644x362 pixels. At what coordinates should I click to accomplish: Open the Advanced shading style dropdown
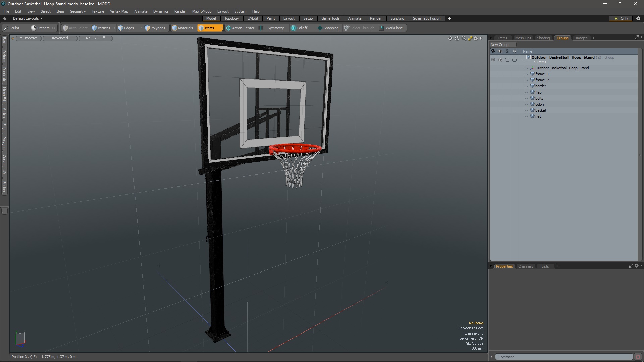(x=60, y=38)
